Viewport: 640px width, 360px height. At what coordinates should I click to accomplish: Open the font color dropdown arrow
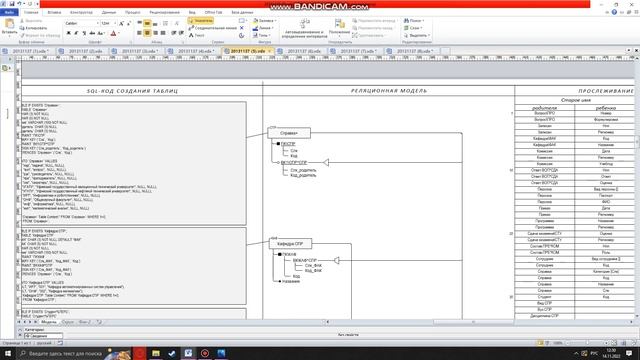tap(119, 33)
